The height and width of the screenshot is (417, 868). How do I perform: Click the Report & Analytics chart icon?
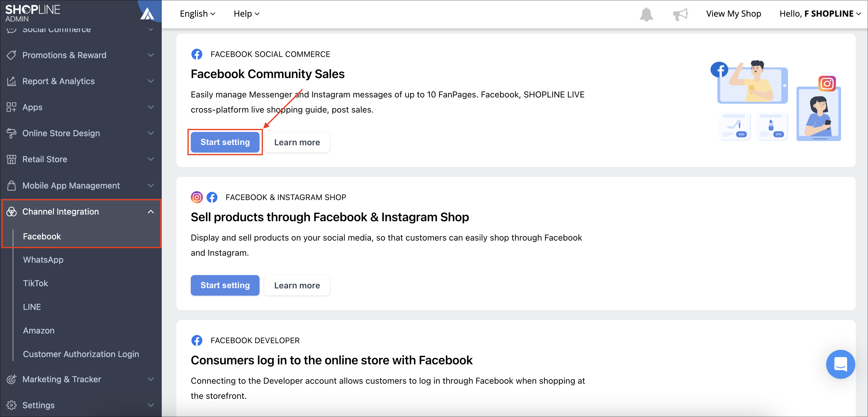(12, 81)
